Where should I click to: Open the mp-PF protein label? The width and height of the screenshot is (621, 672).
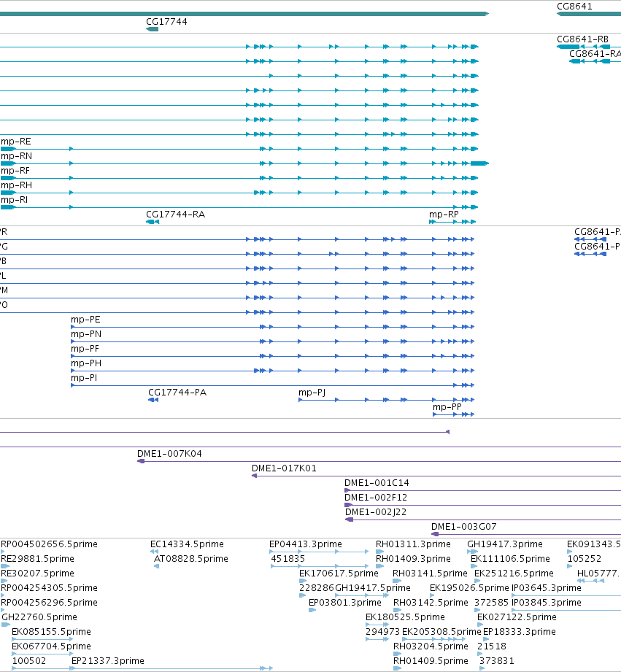[85, 349]
